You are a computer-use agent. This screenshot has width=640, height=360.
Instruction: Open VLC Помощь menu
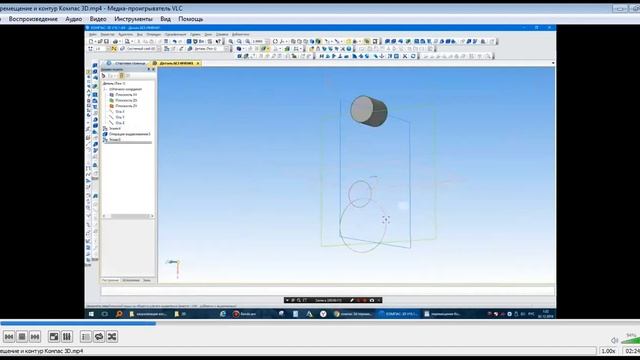(x=191, y=19)
